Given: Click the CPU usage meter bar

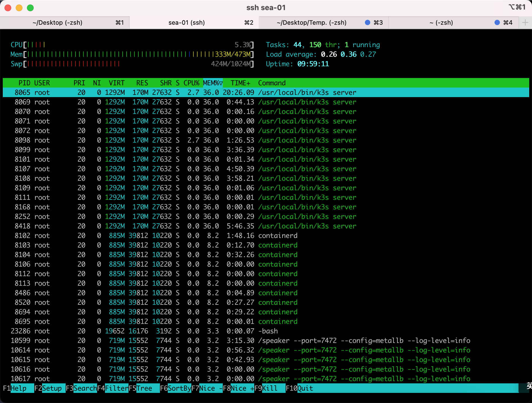Looking at the screenshot, I should point(132,45).
